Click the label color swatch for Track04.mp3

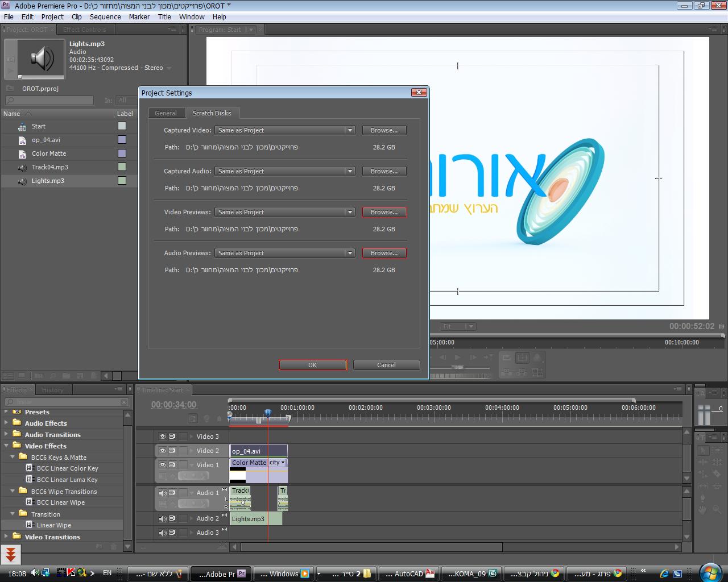coord(122,167)
